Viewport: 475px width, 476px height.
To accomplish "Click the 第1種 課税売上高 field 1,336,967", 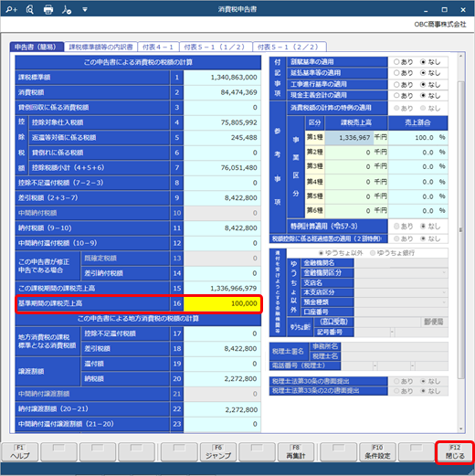I will coord(349,138).
